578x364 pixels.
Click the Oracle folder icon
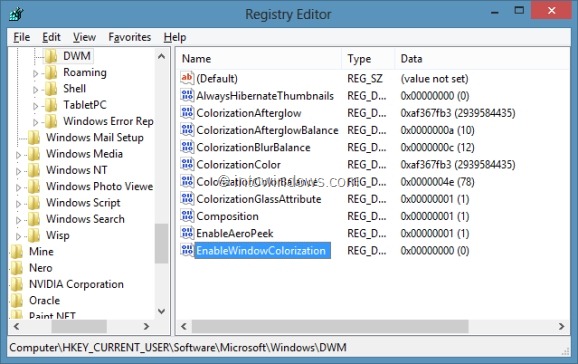click(17, 300)
